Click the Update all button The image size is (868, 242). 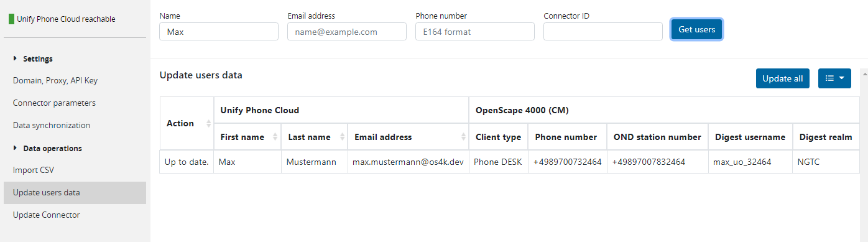pos(782,78)
